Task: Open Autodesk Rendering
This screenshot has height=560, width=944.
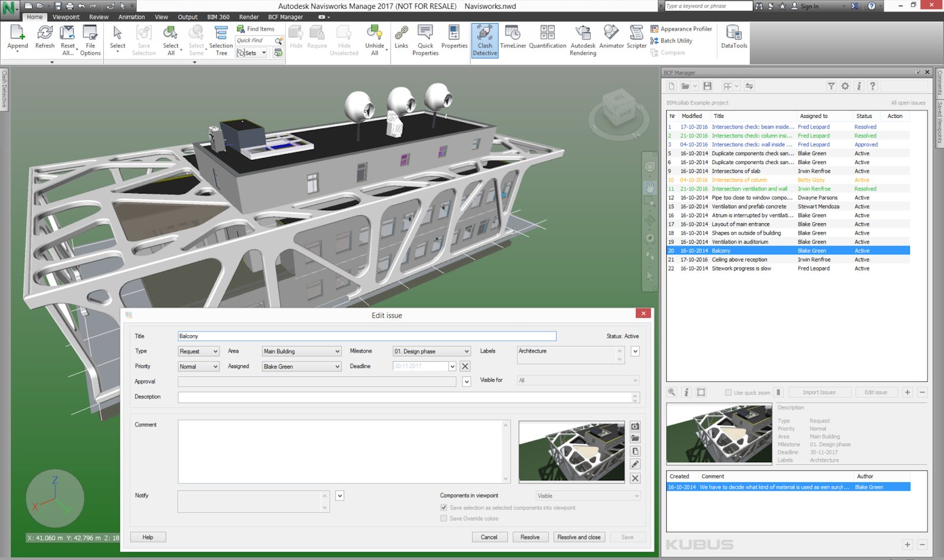Action: pos(582,40)
